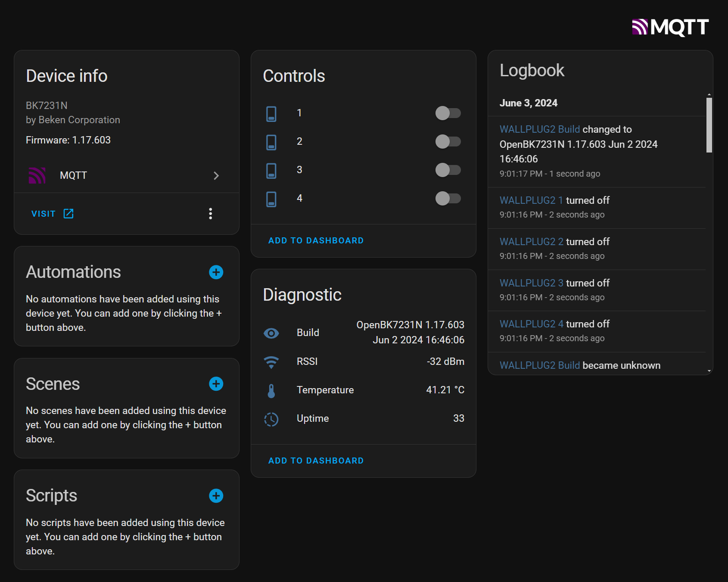
Task: Click the Uptime value 33
Action: click(459, 418)
